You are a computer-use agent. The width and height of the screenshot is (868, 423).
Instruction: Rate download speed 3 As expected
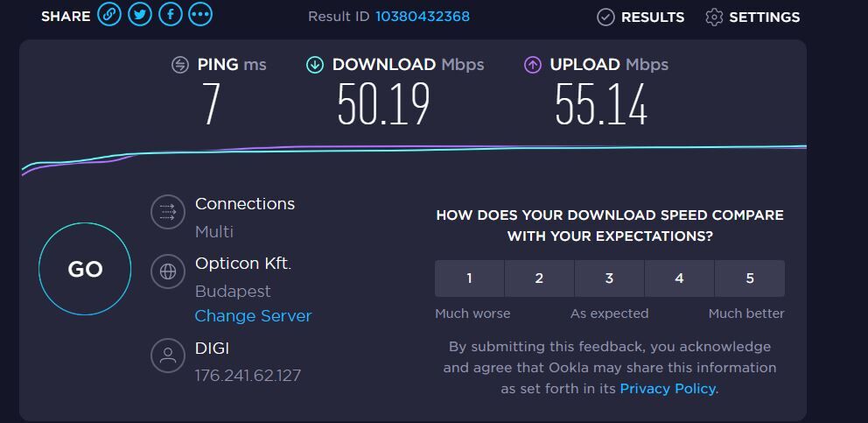click(610, 278)
